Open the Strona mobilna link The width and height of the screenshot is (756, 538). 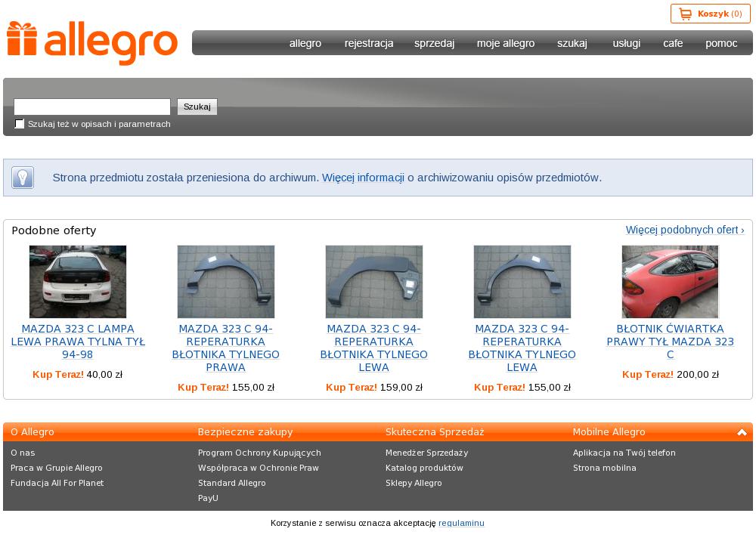[x=605, y=468]
